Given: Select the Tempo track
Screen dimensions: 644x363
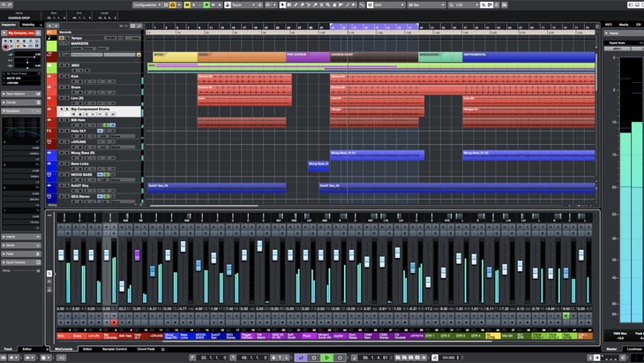Looking at the screenshot, I should tap(77, 38).
